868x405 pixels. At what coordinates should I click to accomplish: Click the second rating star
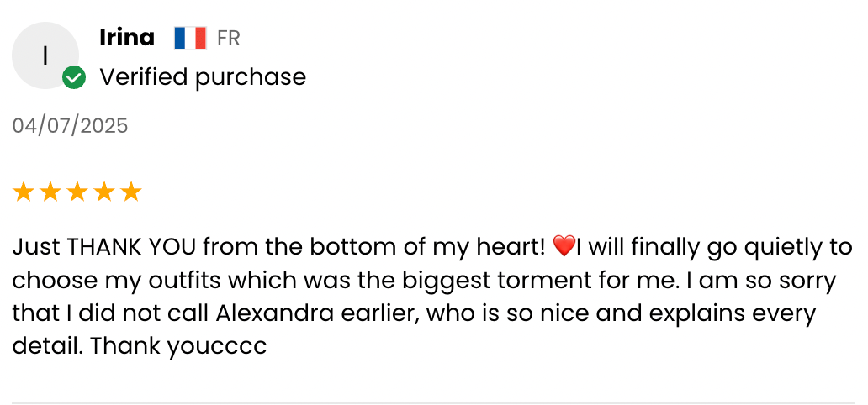click(x=50, y=192)
